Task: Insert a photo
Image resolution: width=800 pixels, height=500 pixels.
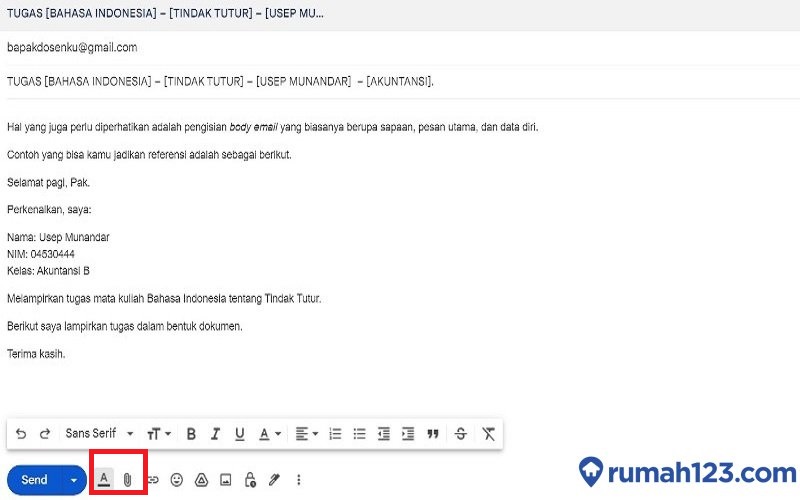Action: 226,480
